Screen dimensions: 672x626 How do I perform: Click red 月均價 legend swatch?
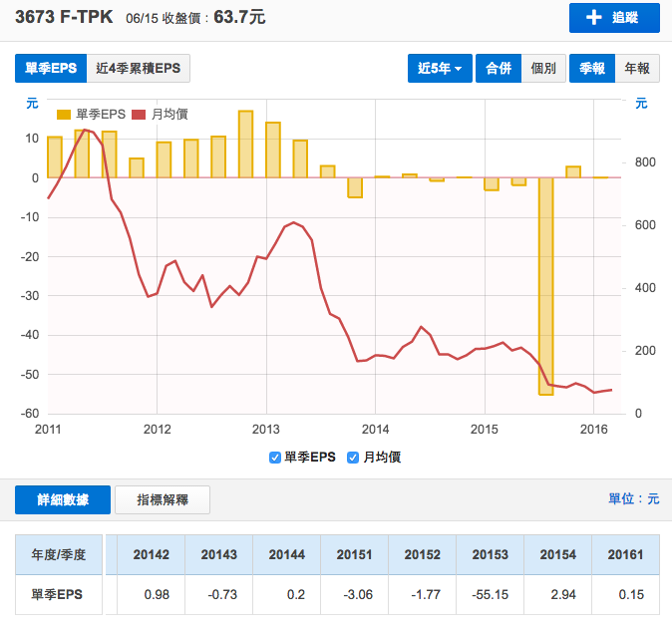(x=140, y=114)
